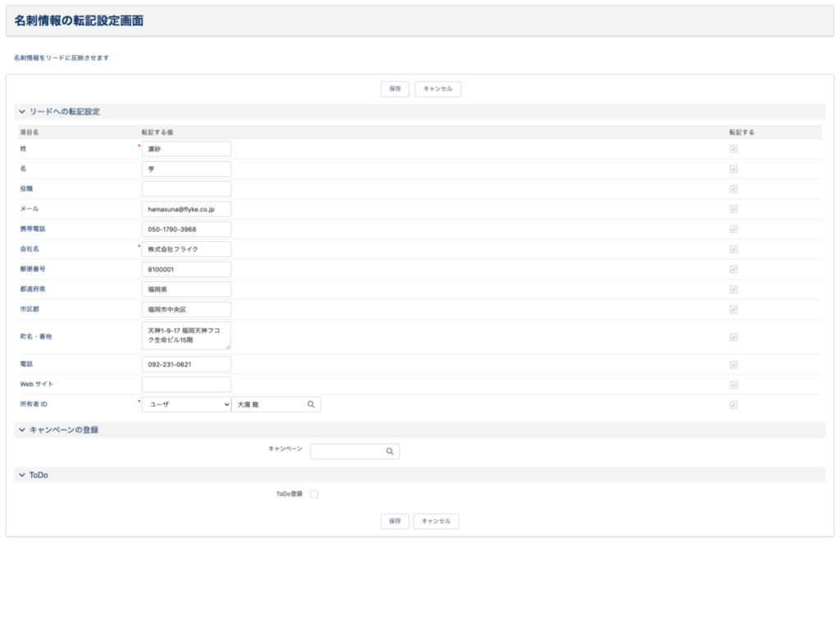Click the empty Web サイト input field

(186, 384)
